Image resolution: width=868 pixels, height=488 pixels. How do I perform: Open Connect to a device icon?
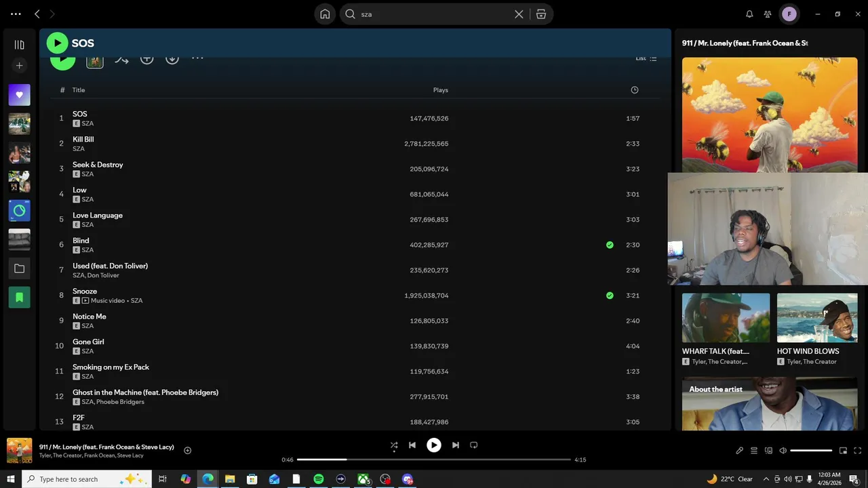[768, 451]
